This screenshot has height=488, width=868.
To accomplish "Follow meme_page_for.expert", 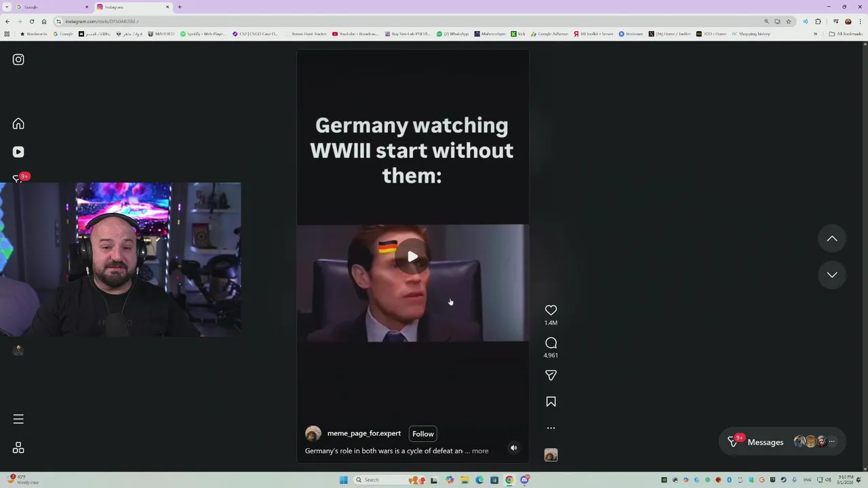I will click(423, 434).
